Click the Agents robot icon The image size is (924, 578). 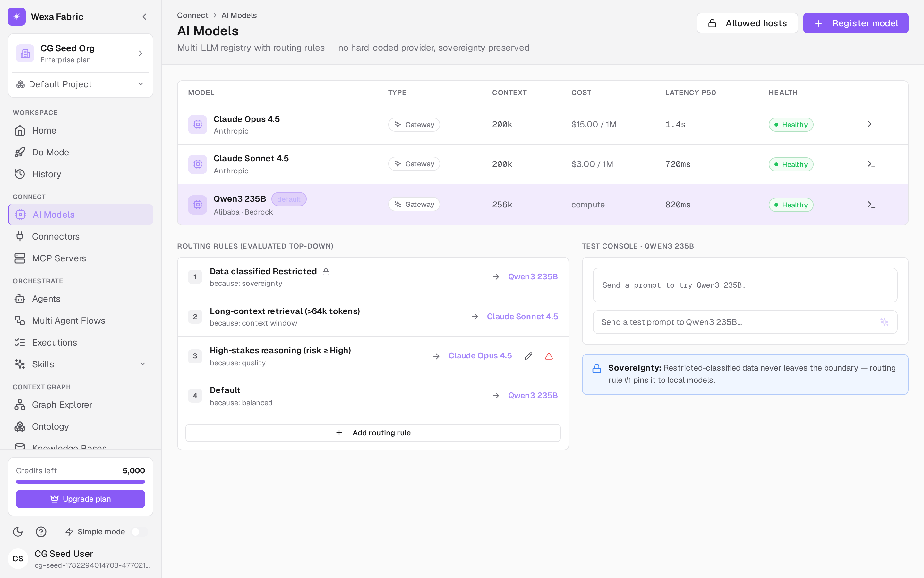[20, 299]
